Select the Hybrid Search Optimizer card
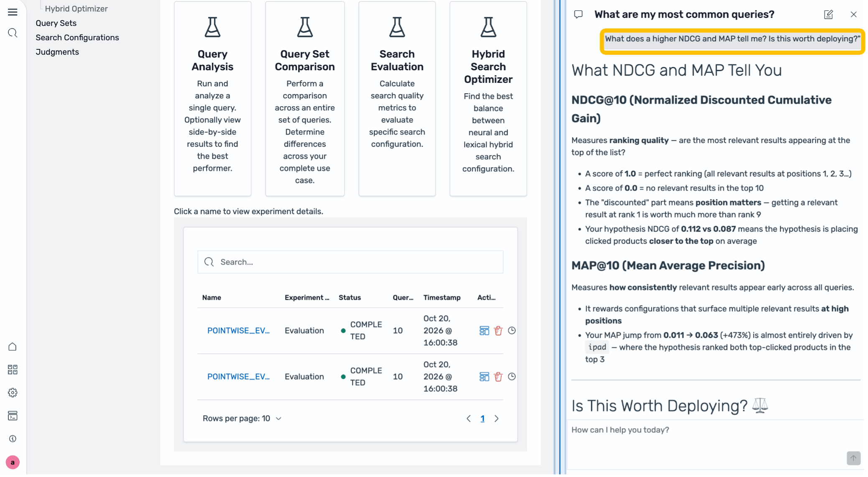868x477 pixels. (x=488, y=99)
